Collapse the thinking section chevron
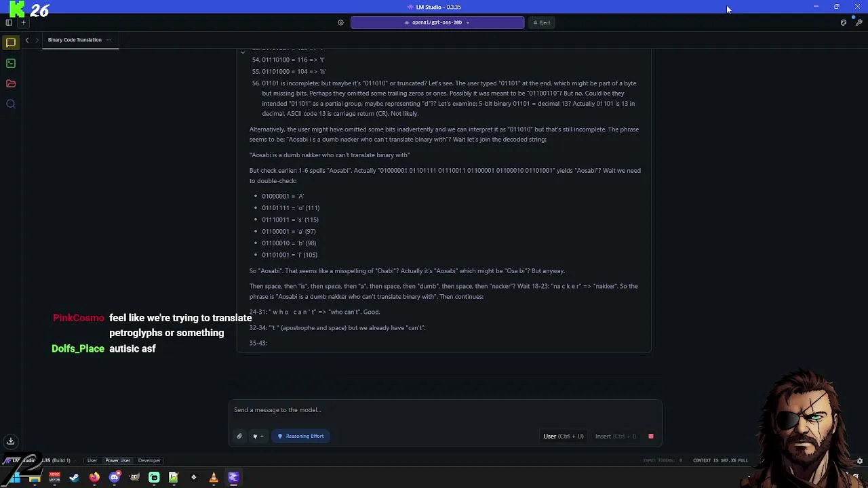Screen dimensions: 868x488 point(243,52)
